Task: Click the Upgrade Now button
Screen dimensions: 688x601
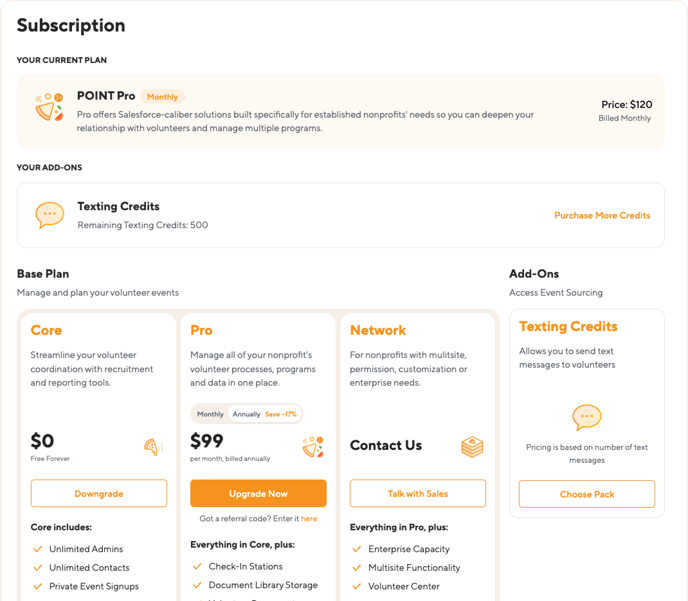Action: [x=258, y=494]
